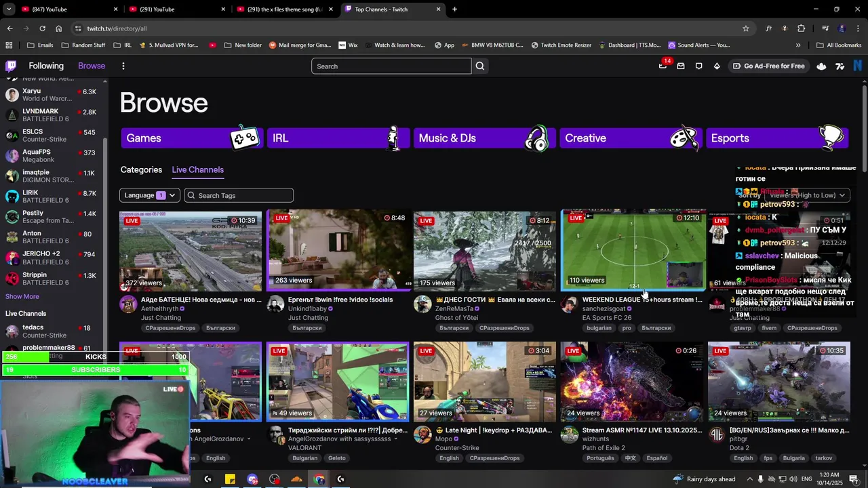The image size is (868, 488).
Task: Click the Path of Exile 2 link
Action: (x=604, y=447)
